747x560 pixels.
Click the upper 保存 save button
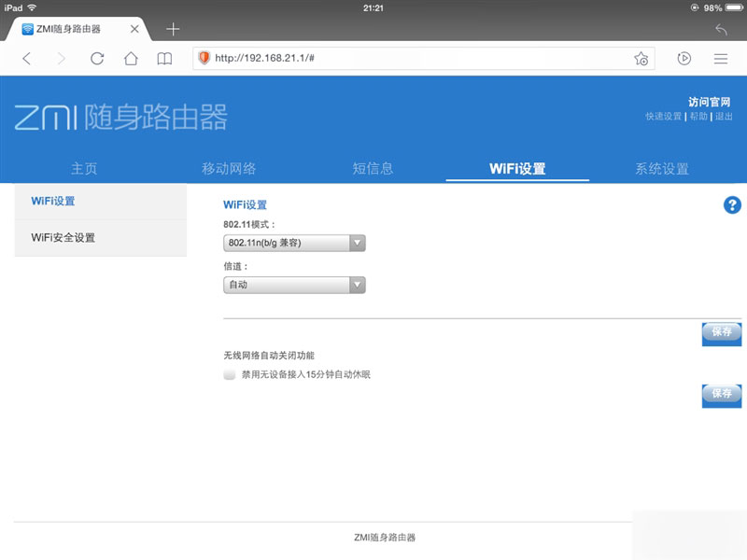tap(720, 333)
